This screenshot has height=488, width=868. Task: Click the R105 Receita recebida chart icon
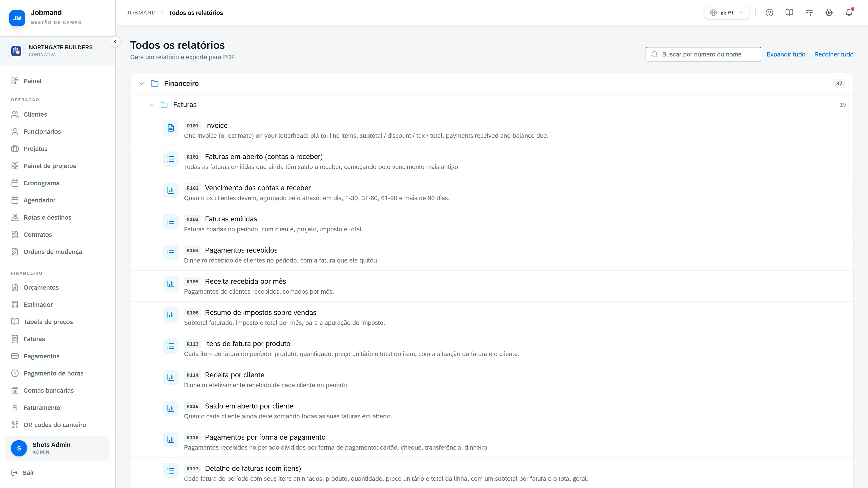click(171, 284)
